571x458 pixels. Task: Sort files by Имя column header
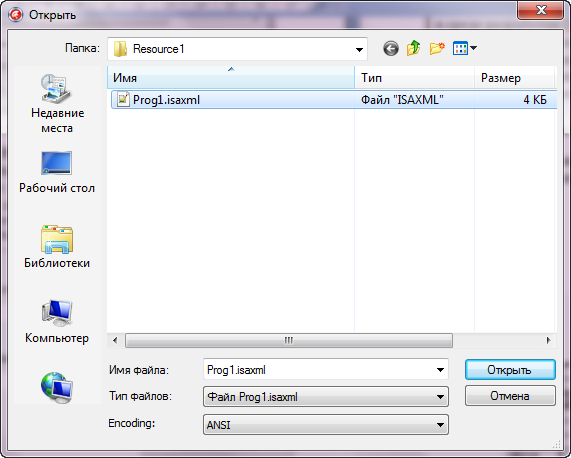pos(231,78)
